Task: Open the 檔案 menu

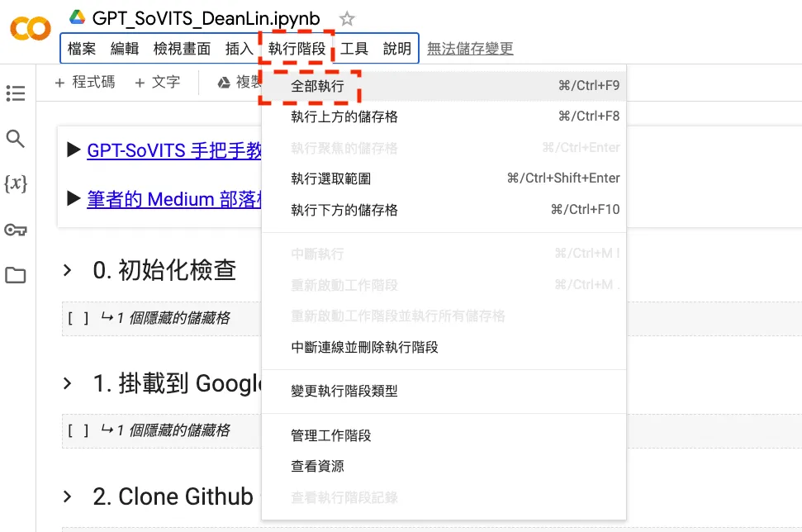Action: pyautogui.click(x=82, y=49)
